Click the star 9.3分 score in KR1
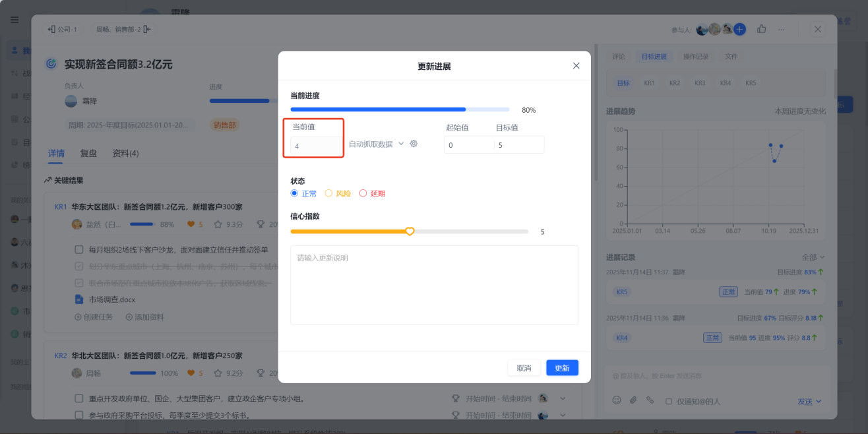 (x=228, y=224)
